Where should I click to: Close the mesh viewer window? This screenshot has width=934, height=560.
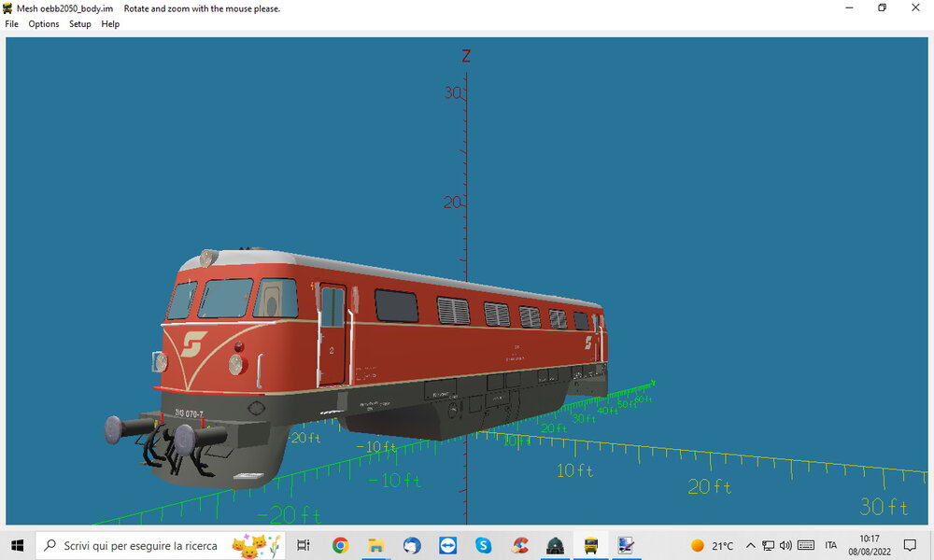coord(915,7)
